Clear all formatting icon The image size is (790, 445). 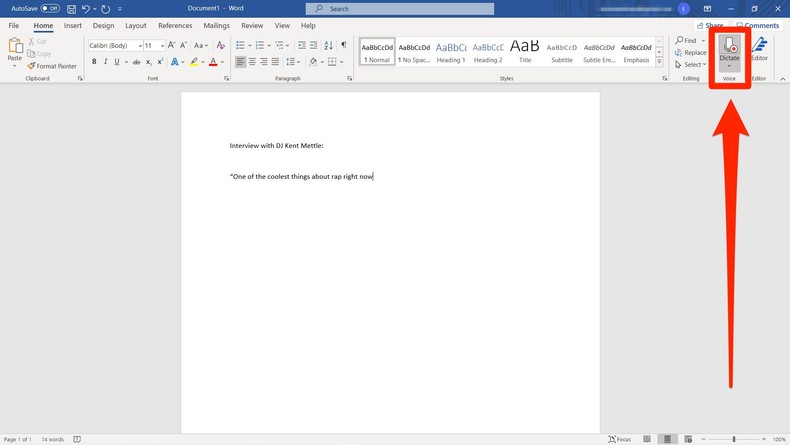tap(221, 45)
